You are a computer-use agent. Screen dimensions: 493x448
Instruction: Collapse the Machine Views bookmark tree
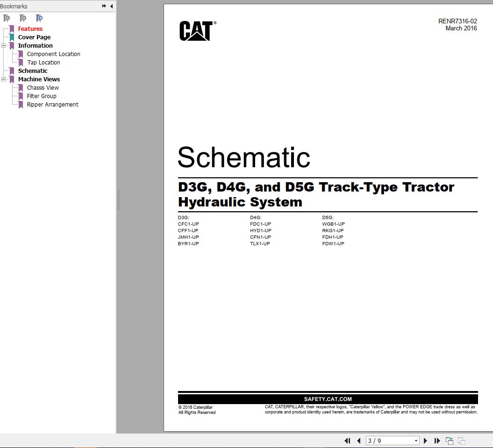tap(4, 79)
